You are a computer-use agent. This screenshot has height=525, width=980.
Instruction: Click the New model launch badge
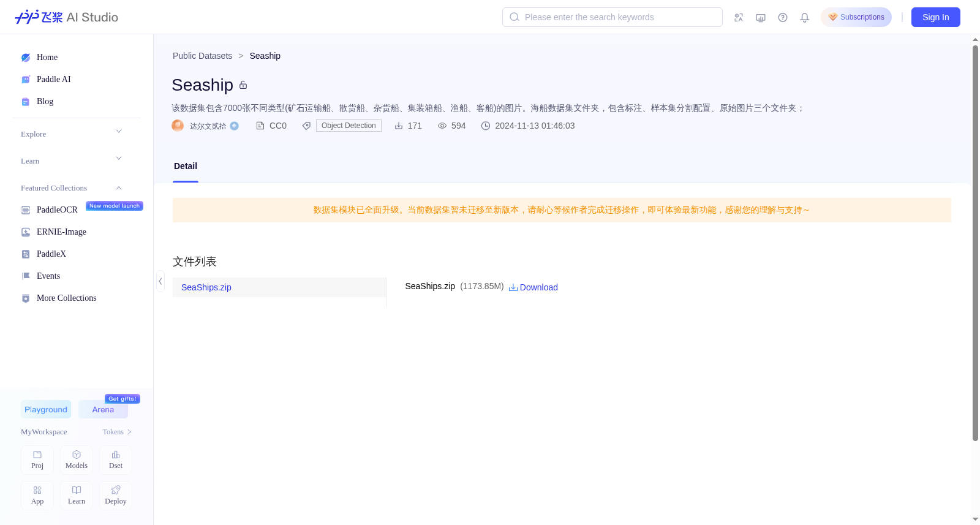[x=115, y=206]
